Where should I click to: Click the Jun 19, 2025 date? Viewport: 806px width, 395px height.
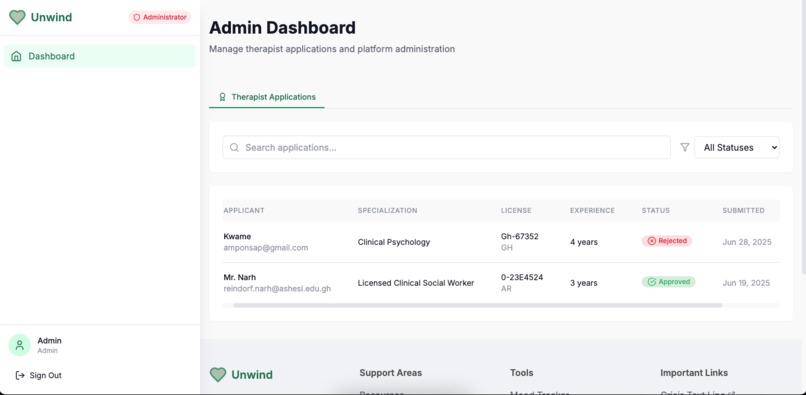746,283
